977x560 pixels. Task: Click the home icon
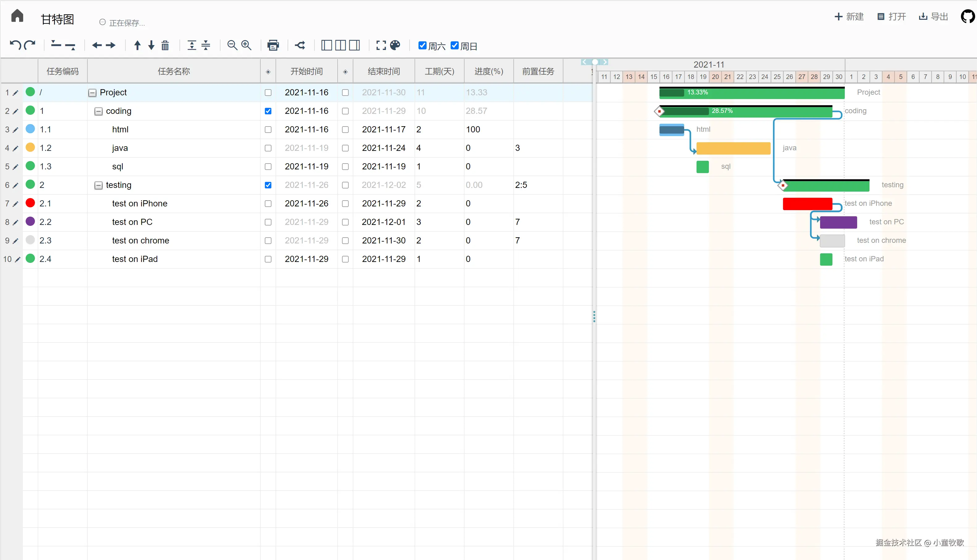17,16
